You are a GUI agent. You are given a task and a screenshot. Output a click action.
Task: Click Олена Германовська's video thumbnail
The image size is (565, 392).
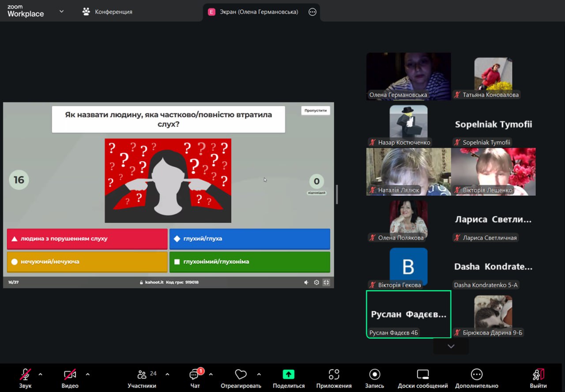pos(408,76)
